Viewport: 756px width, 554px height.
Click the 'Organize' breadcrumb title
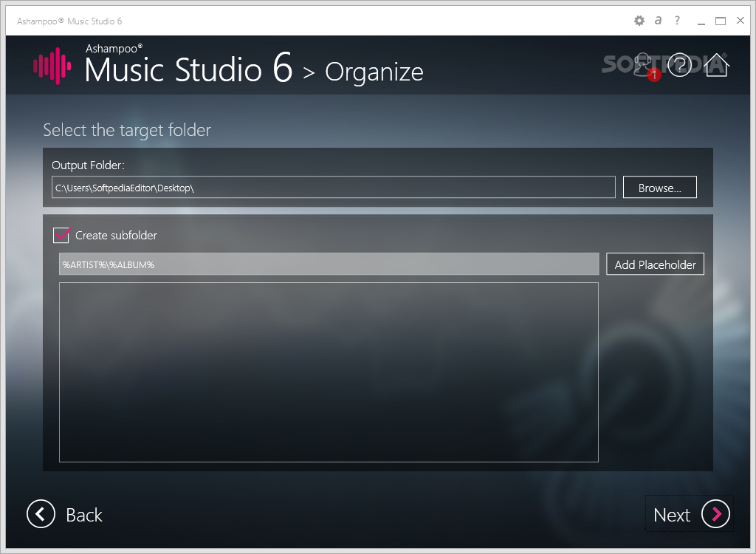tap(374, 72)
